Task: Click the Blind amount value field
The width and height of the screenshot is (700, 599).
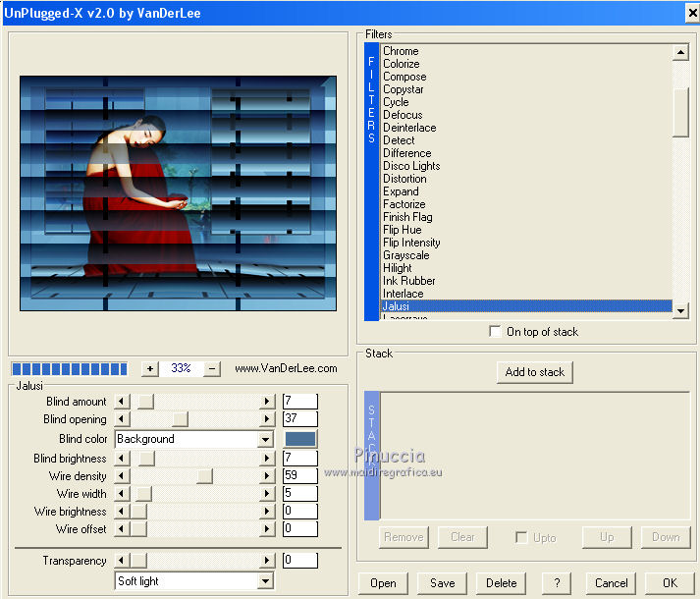Action: coord(300,401)
